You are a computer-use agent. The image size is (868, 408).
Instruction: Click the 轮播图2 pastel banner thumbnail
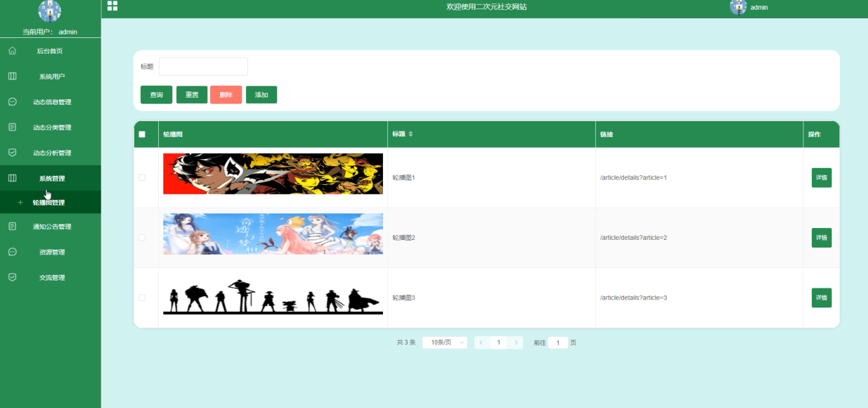click(x=273, y=234)
